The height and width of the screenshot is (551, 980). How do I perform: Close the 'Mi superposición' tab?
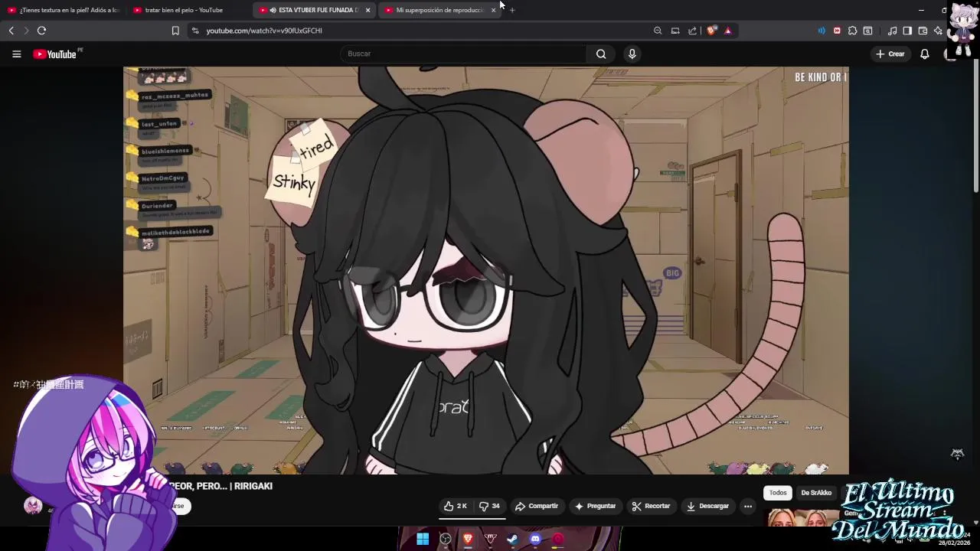coord(493,10)
